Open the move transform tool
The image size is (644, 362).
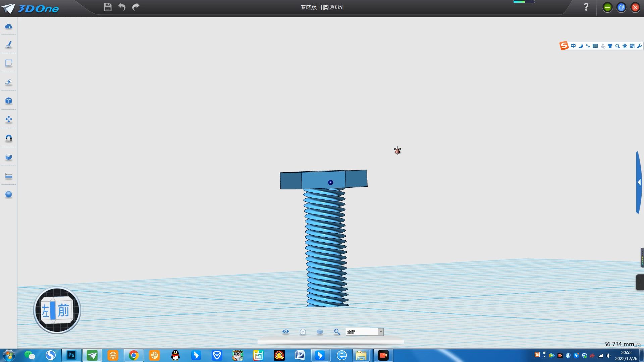9,120
